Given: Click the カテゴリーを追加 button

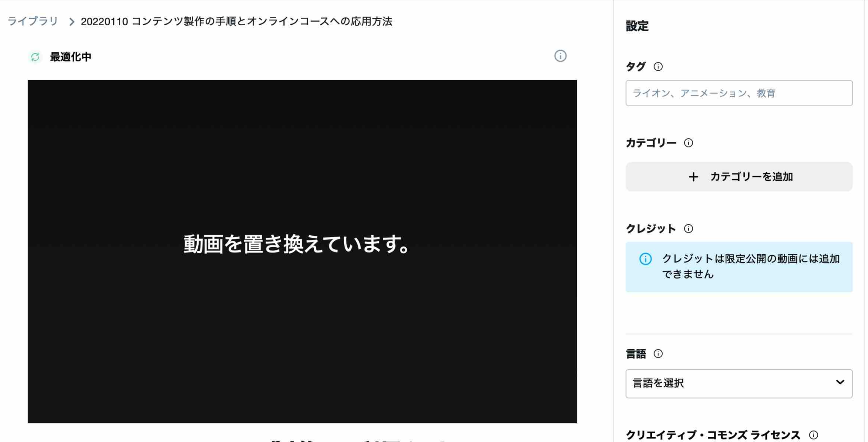Looking at the screenshot, I should coord(739,177).
